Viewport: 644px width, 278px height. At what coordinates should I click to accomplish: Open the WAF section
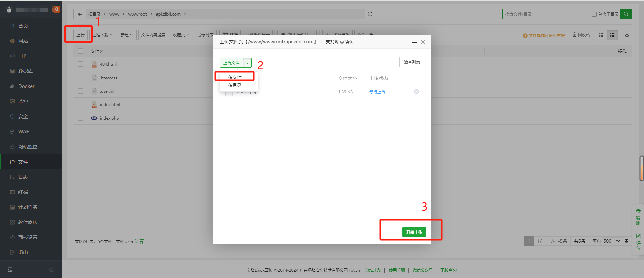click(x=23, y=132)
